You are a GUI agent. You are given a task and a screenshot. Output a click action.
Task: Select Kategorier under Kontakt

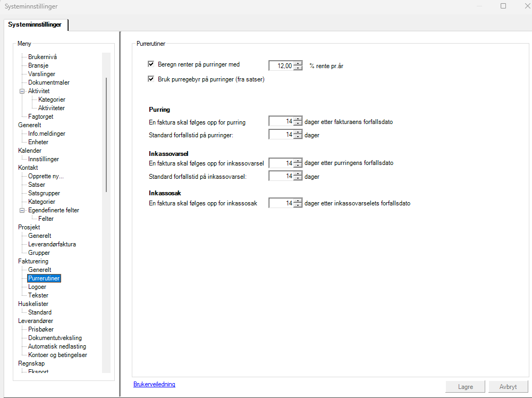coord(42,201)
